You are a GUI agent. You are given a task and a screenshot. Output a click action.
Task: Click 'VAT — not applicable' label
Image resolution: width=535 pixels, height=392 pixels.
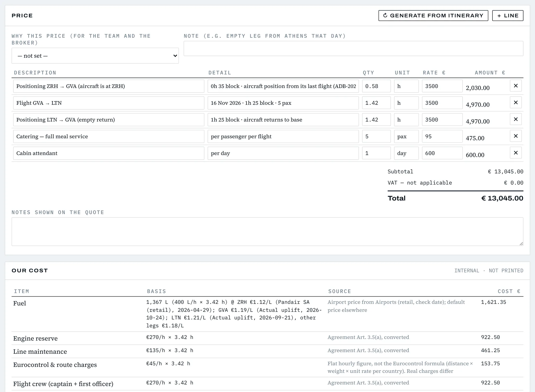(x=420, y=183)
